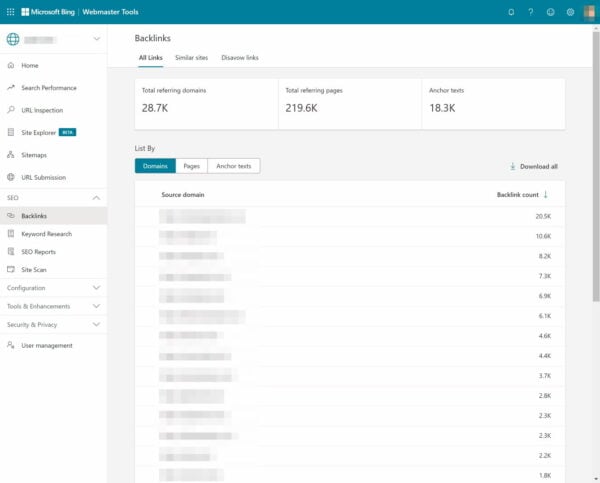This screenshot has height=483, width=600.
Task: Click the notifications bell icon
Action: 511,12
